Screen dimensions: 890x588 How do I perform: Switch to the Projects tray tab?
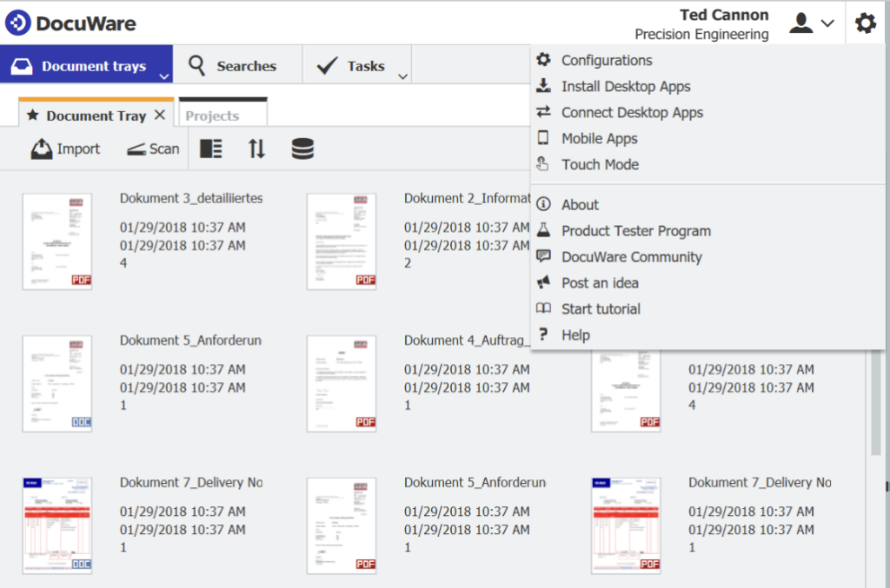223,116
